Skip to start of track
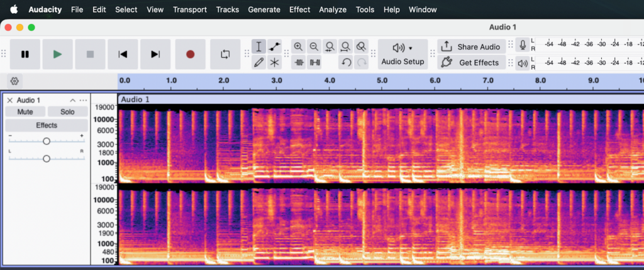Screen dimensions: 644x270 (x=123, y=55)
